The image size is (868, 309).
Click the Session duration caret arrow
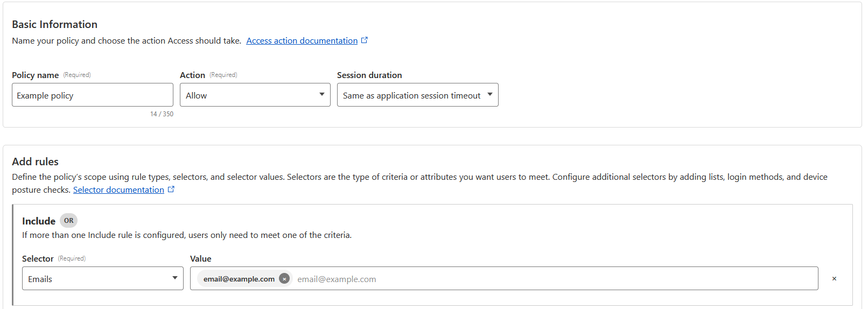click(489, 95)
